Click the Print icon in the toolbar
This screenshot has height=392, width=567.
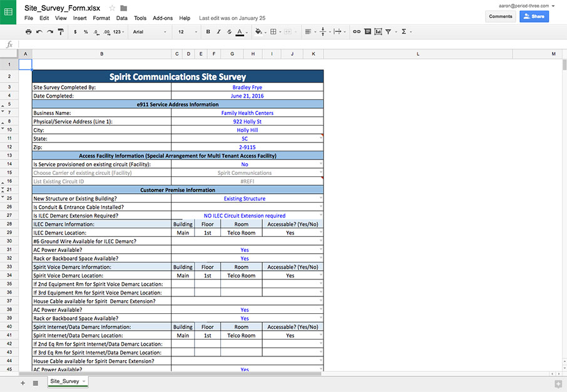(29, 32)
